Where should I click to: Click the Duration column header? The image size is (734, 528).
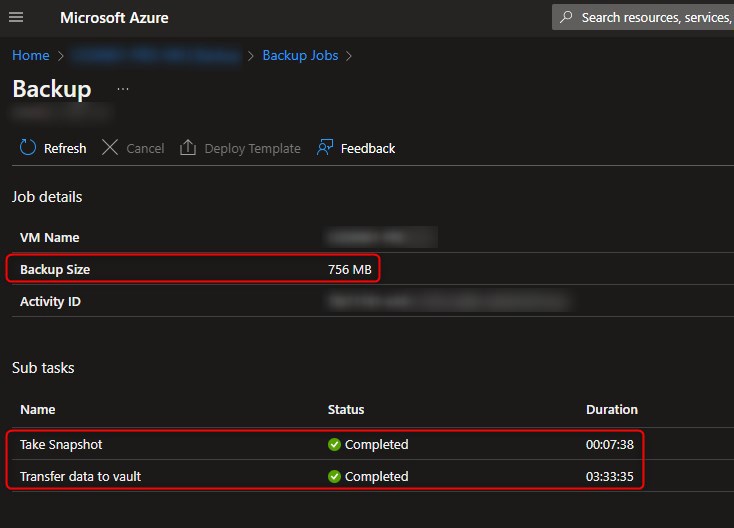tap(612, 410)
